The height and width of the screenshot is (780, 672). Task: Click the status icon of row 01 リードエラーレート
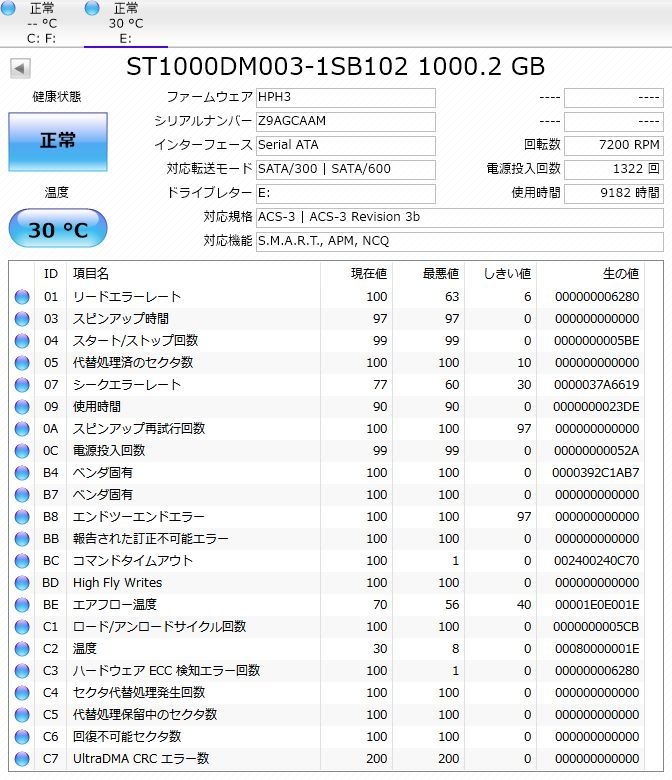coord(22,297)
